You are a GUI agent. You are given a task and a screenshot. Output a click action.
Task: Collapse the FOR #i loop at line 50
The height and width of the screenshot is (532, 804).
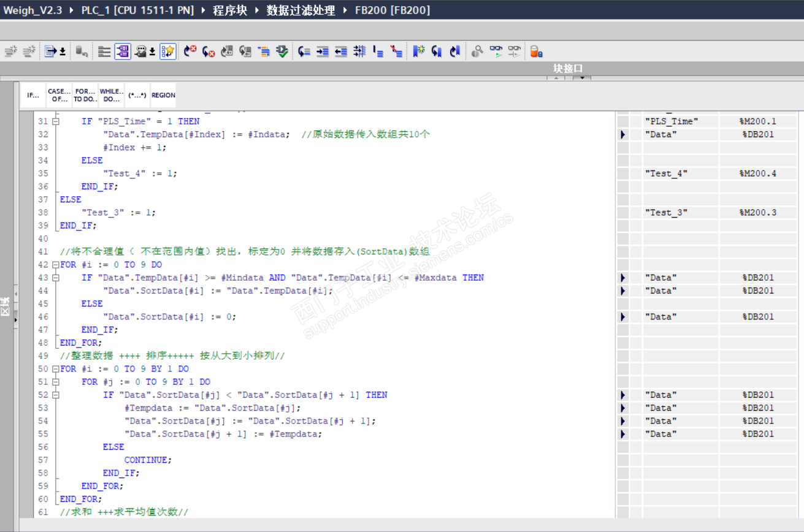[x=56, y=369]
